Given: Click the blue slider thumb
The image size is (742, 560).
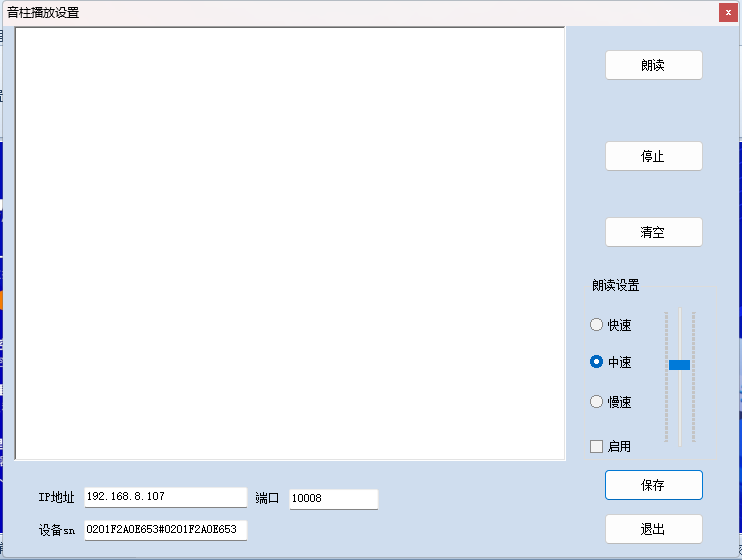Looking at the screenshot, I should 679,365.
